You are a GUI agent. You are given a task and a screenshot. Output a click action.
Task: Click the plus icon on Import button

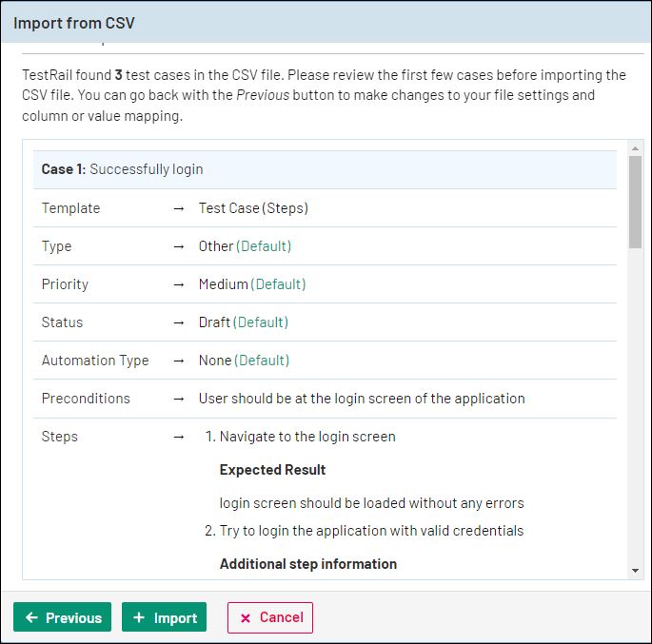139,617
